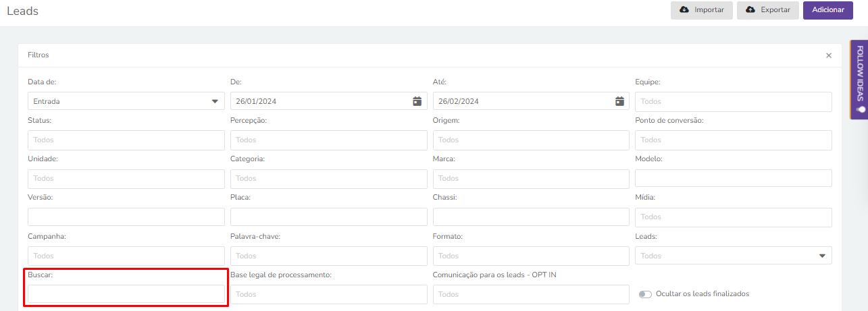Click into the Buscar search field

tap(126, 294)
